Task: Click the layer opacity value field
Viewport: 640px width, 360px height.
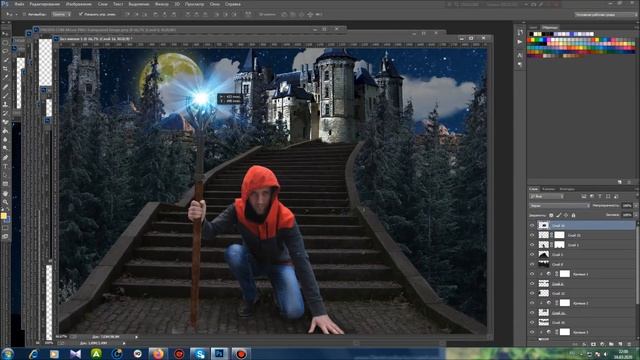Action: [x=627, y=206]
